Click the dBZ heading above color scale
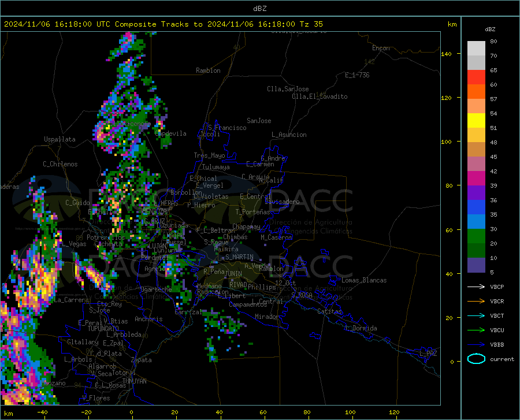This screenshot has height=420, width=520. point(490,29)
